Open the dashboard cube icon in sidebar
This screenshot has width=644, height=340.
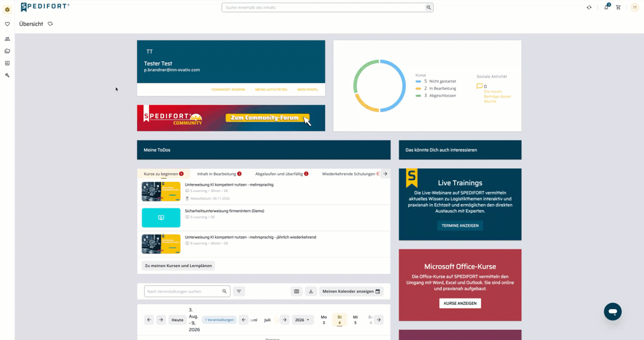tap(7, 9)
